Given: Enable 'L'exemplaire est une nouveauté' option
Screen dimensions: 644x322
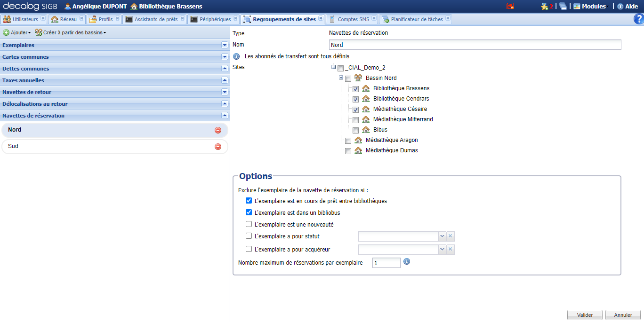Looking at the screenshot, I should pos(249,224).
